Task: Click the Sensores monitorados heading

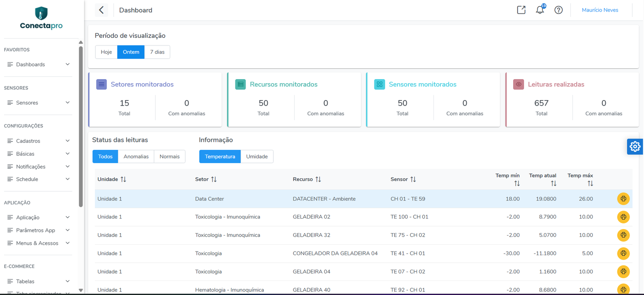Action: coord(422,84)
